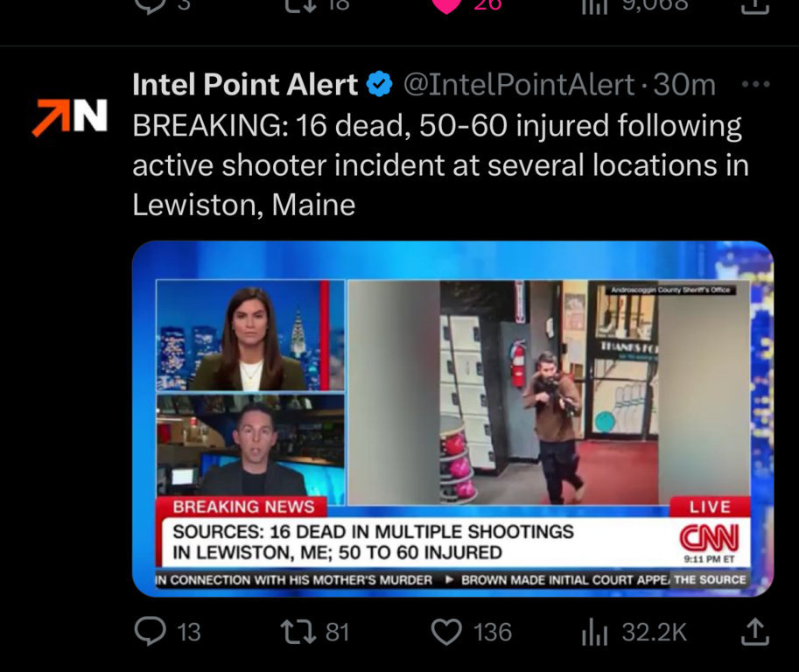Screen dimensions: 799x672
Task: Click the 136 likes count
Action: [x=493, y=633]
